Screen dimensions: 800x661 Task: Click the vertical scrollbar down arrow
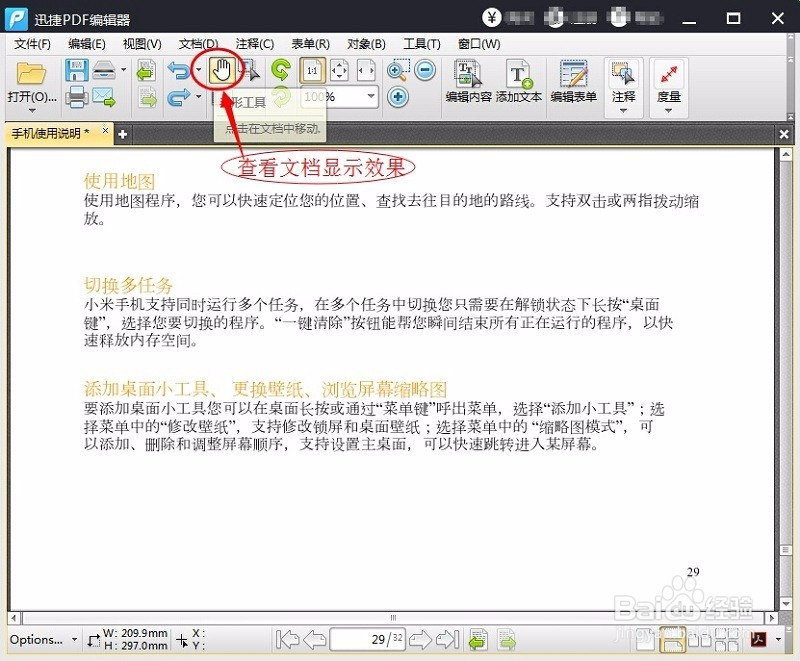786,604
